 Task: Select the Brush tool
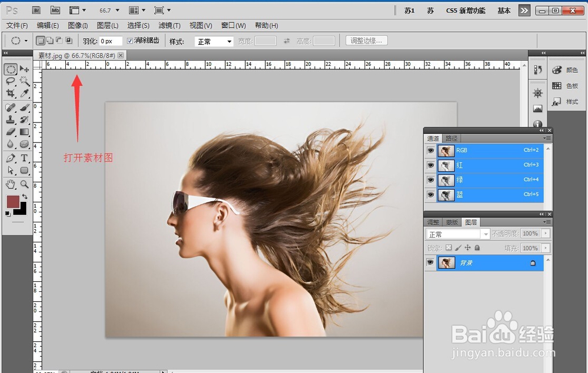(x=24, y=108)
